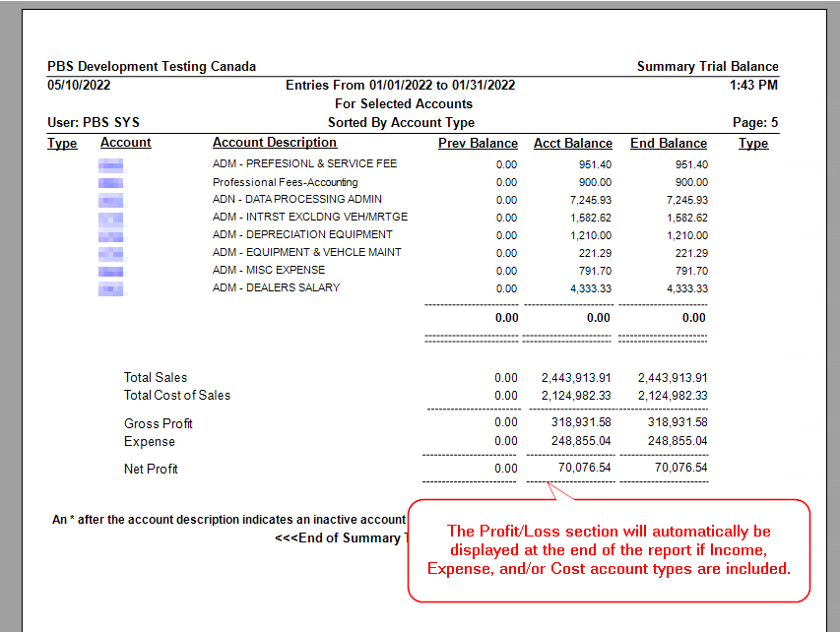Click the 'Prev Balance' column header
Image resolution: width=840 pixels, height=632 pixels.
[x=478, y=144]
